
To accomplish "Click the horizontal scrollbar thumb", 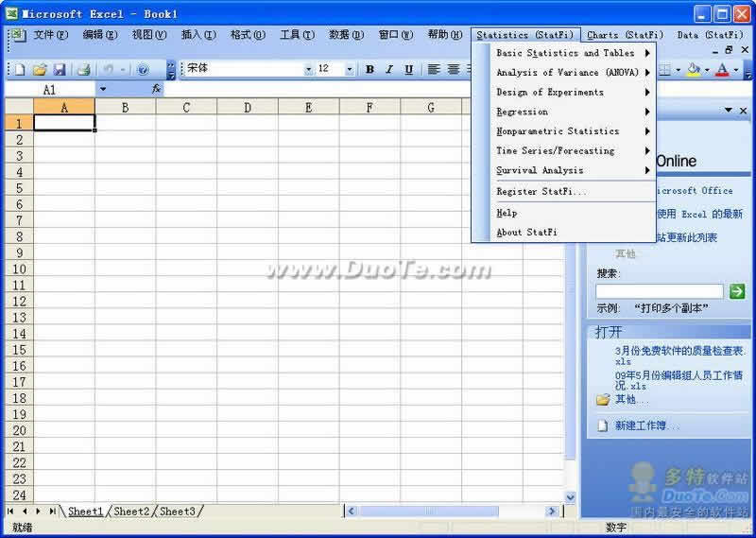I will coord(429,511).
